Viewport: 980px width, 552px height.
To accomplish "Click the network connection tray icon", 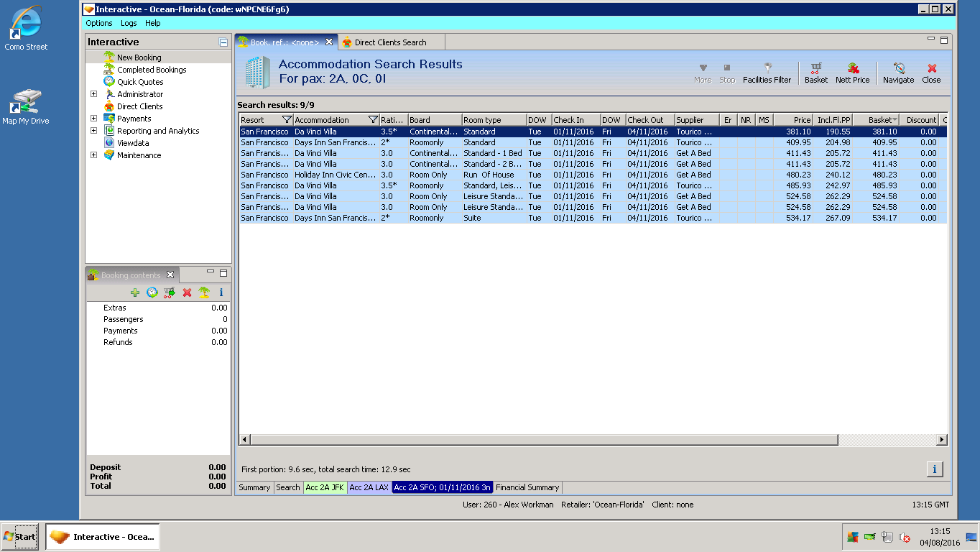I will (887, 537).
